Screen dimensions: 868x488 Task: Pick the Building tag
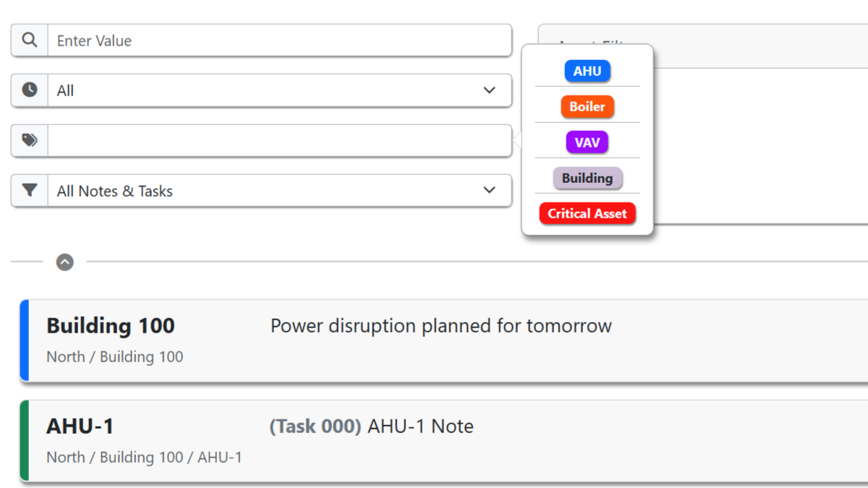click(587, 178)
